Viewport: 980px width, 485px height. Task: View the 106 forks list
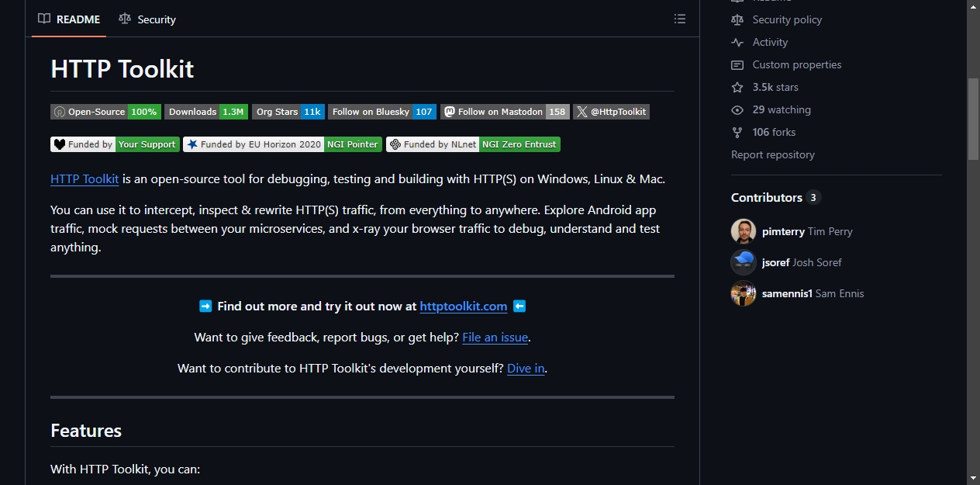774,132
